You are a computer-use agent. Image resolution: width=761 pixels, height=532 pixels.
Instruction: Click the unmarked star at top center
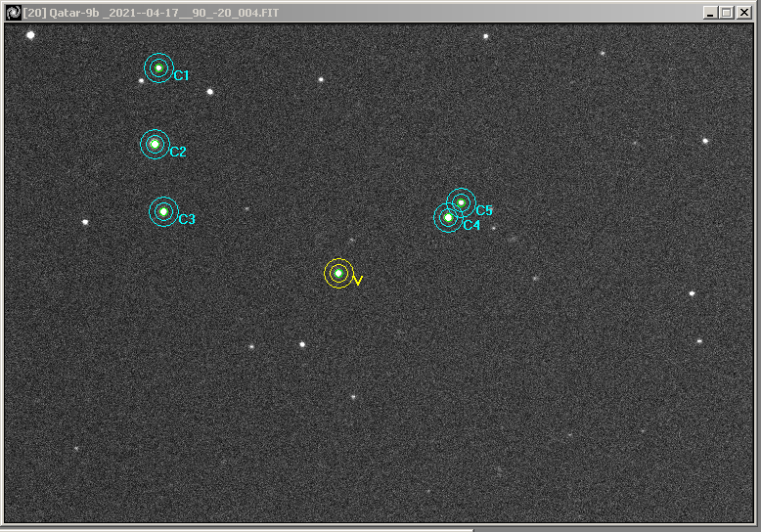[x=485, y=36]
